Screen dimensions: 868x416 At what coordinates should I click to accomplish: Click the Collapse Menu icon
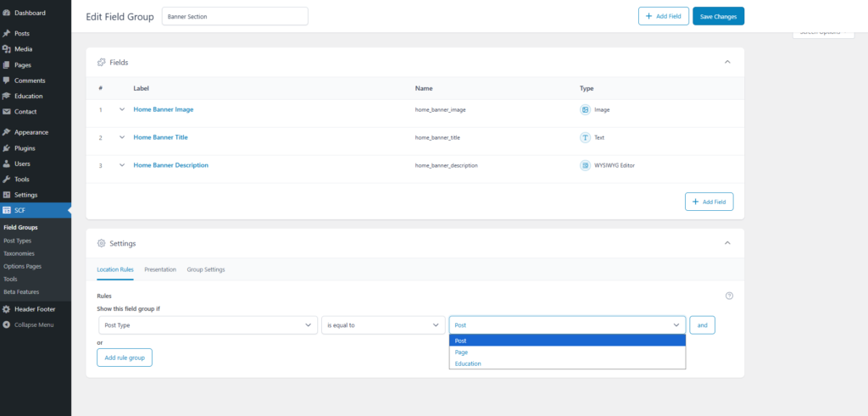click(7, 324)
